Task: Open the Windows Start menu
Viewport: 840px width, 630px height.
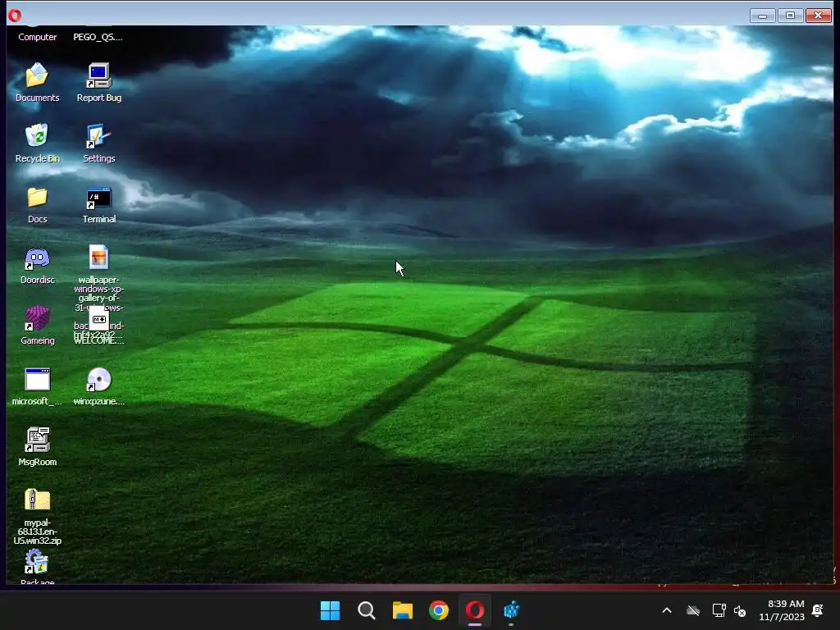Action: (x=330, y=610)
